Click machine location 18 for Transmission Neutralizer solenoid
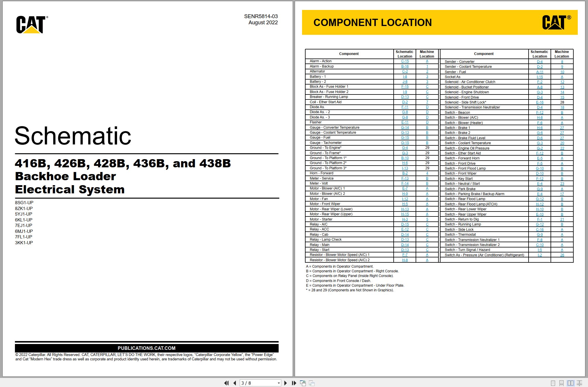 (562, 107)
